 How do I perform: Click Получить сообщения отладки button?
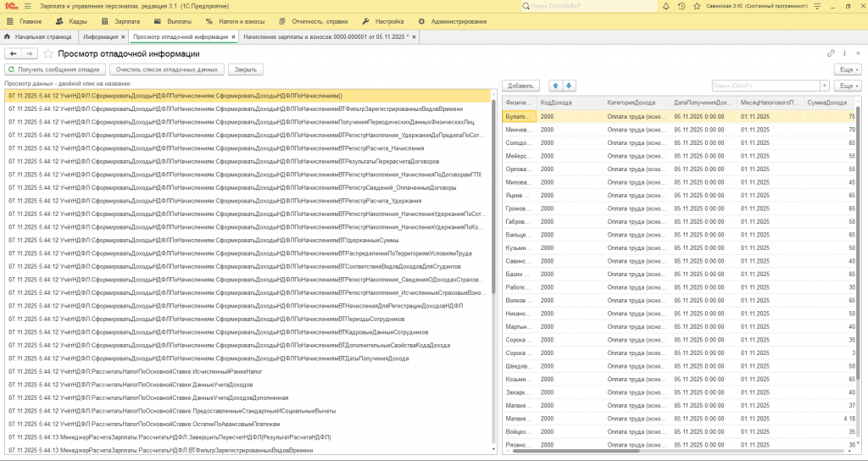click(x=55, y=69)
